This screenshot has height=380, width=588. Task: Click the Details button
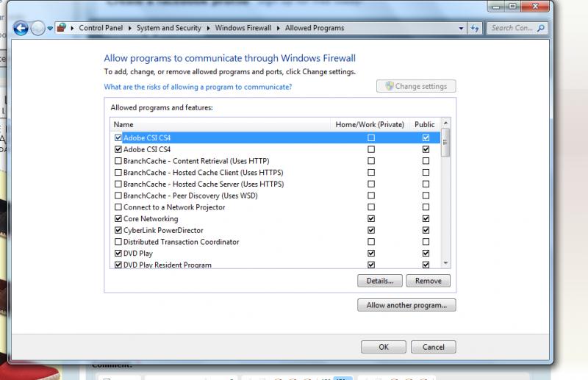[380, 281]
